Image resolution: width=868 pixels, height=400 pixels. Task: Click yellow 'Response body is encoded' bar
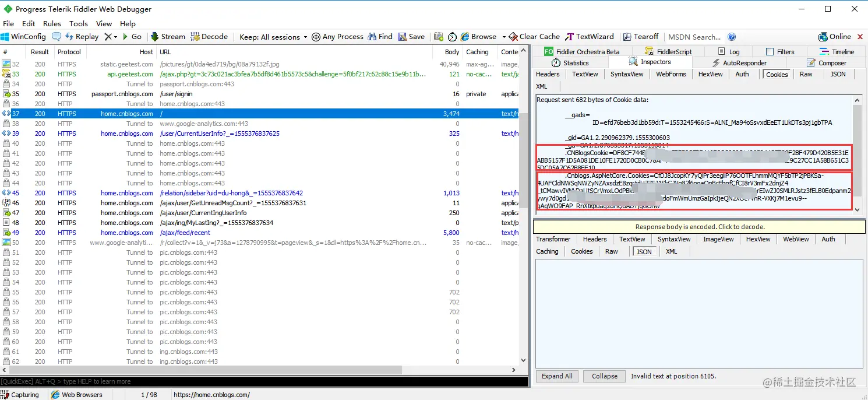[700, 227]
